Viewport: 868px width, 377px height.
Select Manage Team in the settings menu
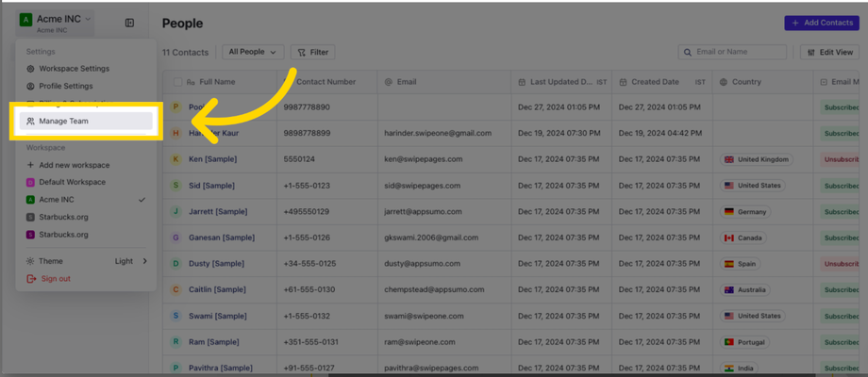pyautogui.click(x=86, y=121)
